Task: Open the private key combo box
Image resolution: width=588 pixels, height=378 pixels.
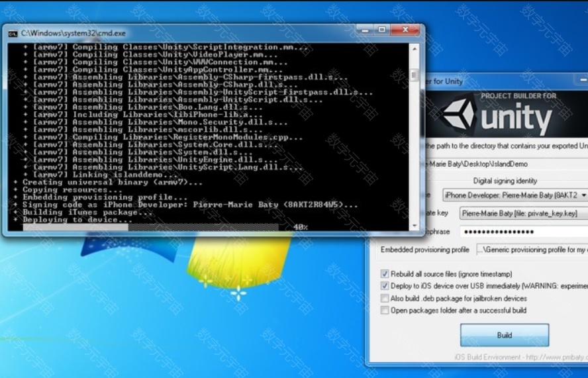Action: [x=524, y=213]
